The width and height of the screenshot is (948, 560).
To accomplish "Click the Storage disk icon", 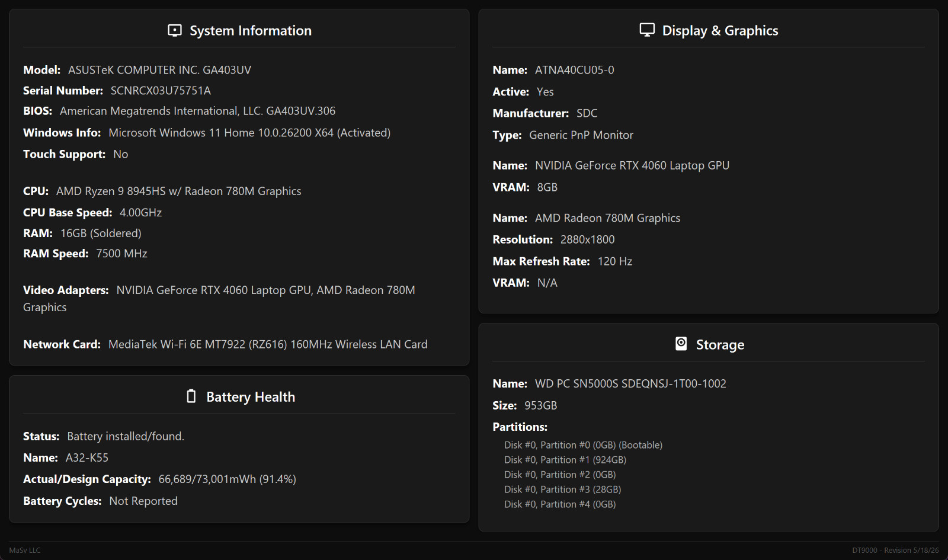I will (681, 344).
